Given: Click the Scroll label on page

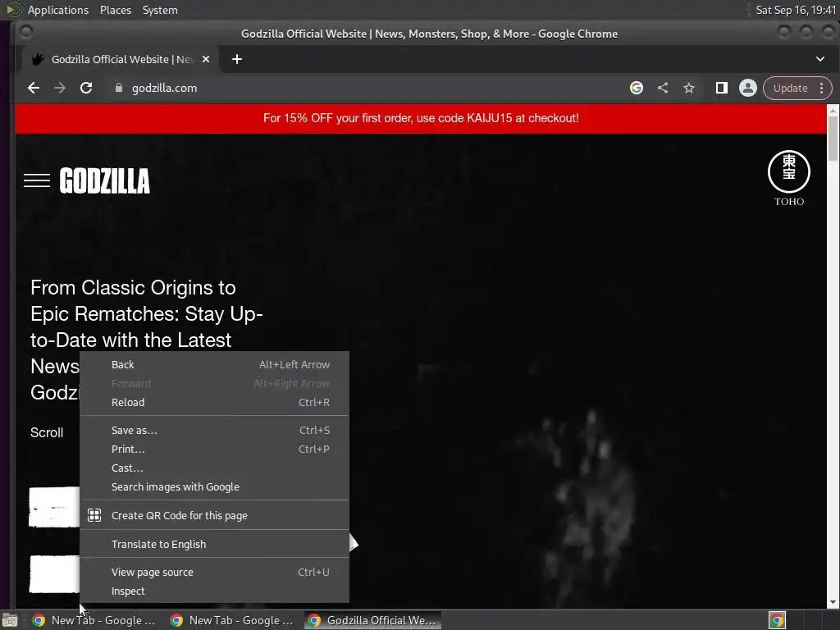Looking at the screenshot, I should click(x=47, y=433).
